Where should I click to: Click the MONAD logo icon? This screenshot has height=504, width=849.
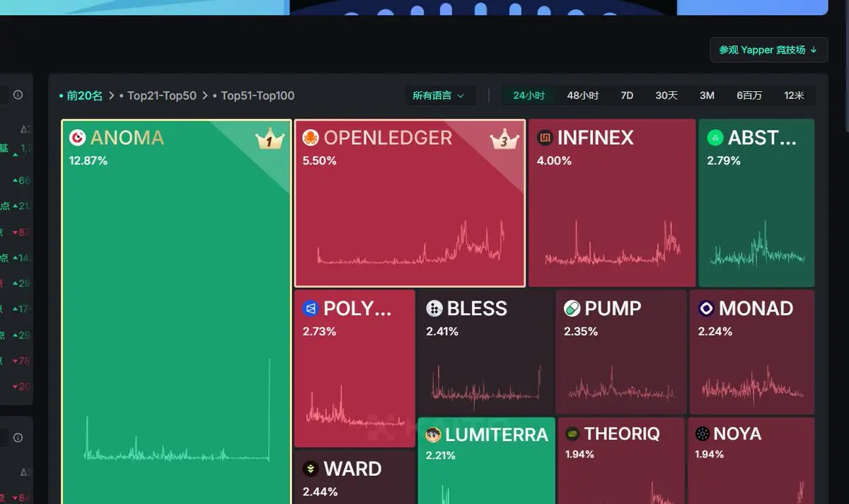(706, 308)
